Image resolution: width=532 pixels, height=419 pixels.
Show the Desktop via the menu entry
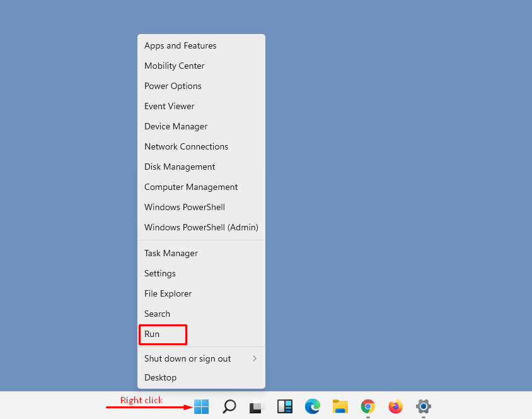click(x=160, y=377)
